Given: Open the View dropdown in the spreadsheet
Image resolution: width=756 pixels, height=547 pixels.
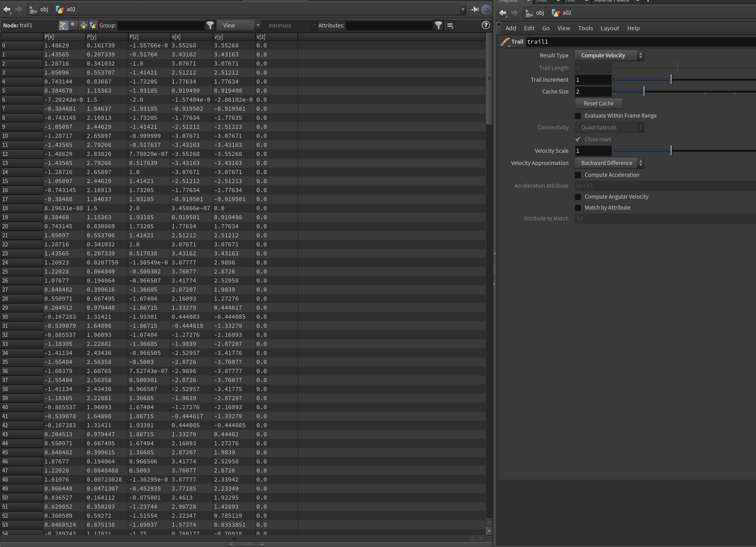Looking at the screenshot, I should tap(238, 25).
